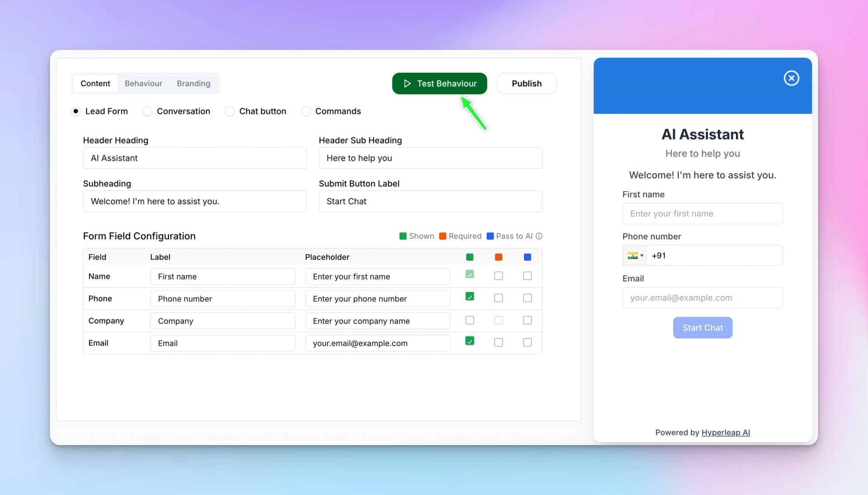Click the Publish button

[x=526, y=83]
